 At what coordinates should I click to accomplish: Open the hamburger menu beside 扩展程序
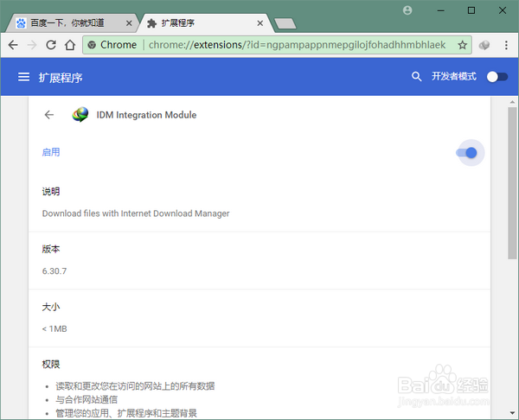[23, 77]
